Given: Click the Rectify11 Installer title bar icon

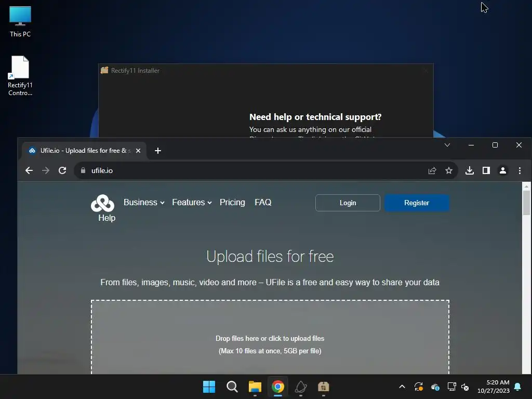Looking at the screenshot, I should (x=104, y=70).
